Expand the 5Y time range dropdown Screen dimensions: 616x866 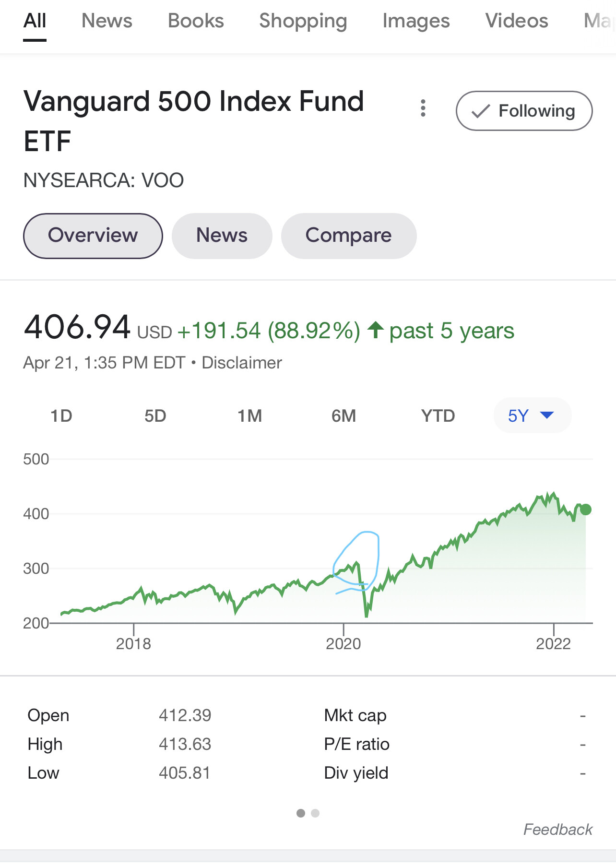[x=532, y=415]
